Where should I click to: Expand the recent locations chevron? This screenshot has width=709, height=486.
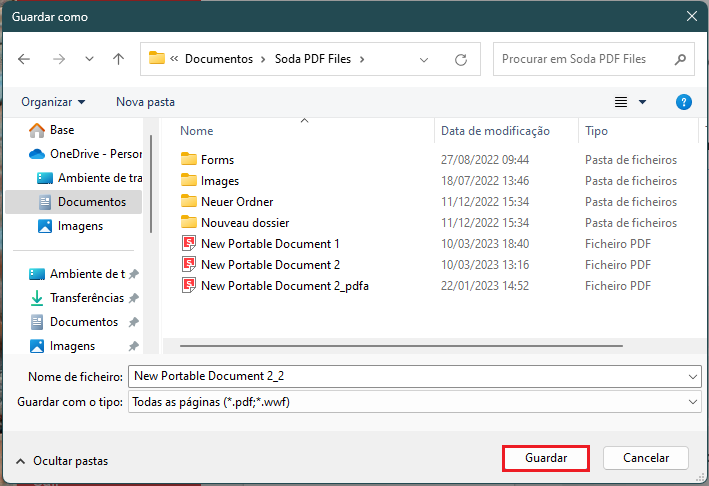[89, 59]
